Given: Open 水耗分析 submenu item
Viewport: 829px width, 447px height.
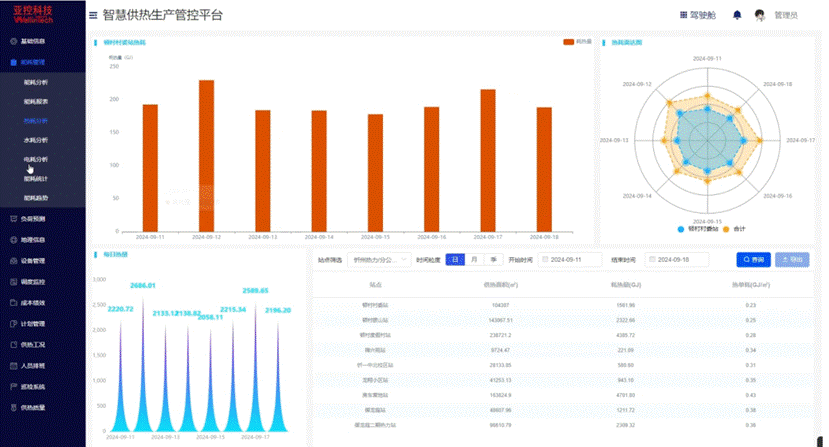Looking at the screenshot, I should (36, 140).
